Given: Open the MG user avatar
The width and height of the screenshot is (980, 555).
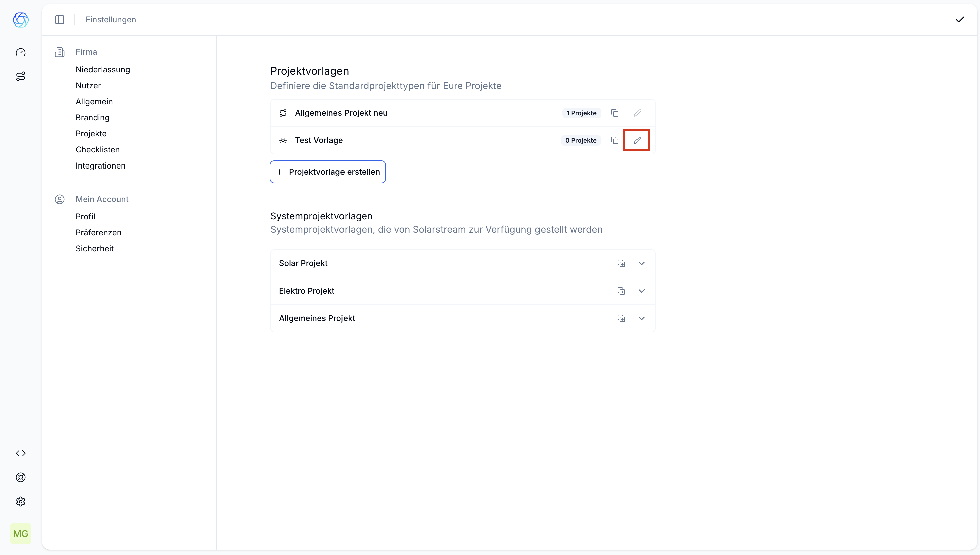Looking at the screenshot, I should pyautogui.click(x=21, y=533).
